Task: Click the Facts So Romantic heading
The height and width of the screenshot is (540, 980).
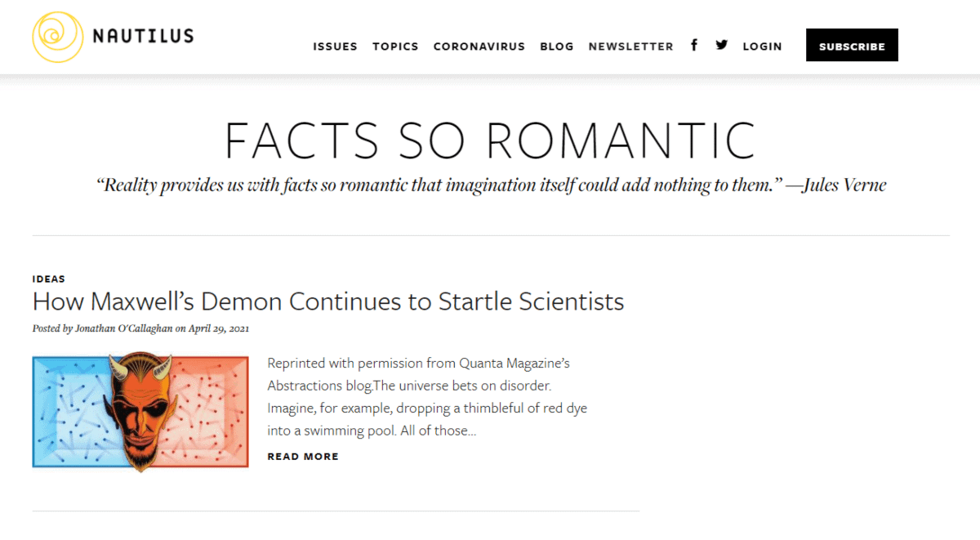Action: click(490, 140)
